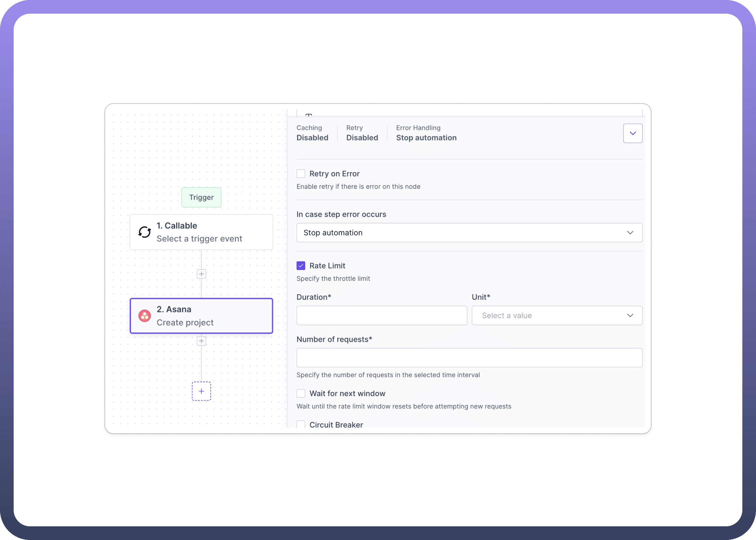The width and height of the screenshot is (756, 540).
Task: Click the Number of requests field
Action: point(469,358)
